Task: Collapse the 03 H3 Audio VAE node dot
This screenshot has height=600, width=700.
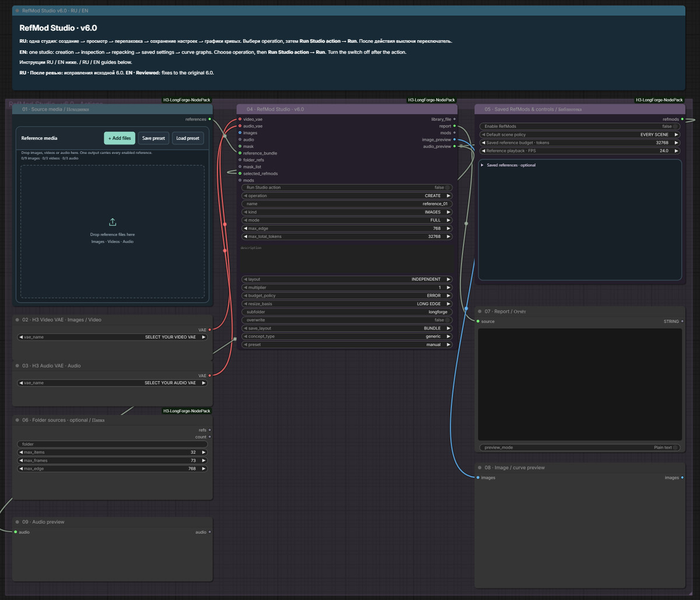Action: pos(17,366)
